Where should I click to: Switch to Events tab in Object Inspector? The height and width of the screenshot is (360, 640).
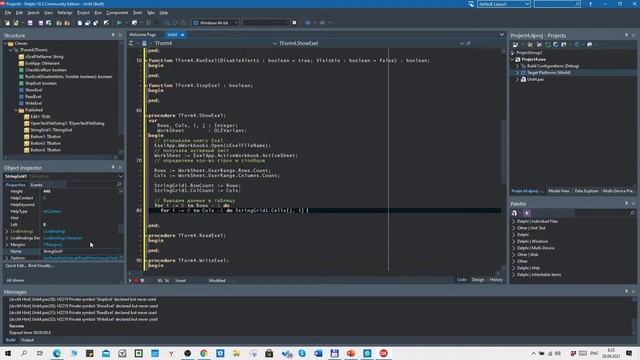[x=36, y=185]
